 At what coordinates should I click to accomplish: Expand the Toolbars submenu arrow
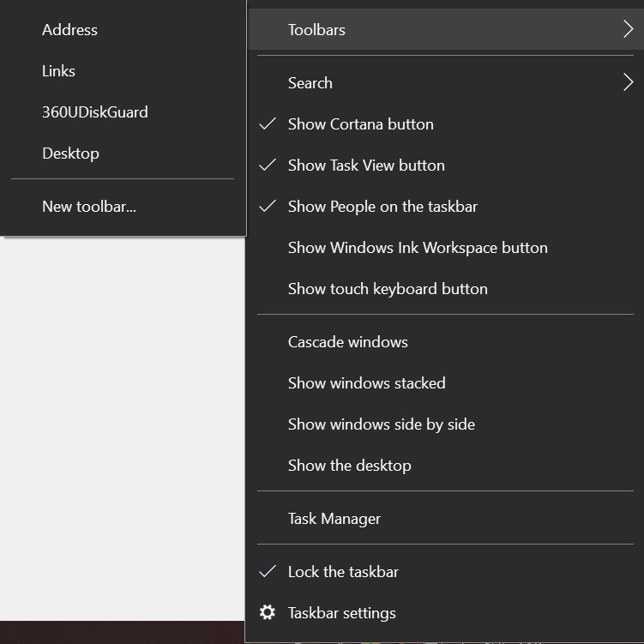(x=628, y=29)
